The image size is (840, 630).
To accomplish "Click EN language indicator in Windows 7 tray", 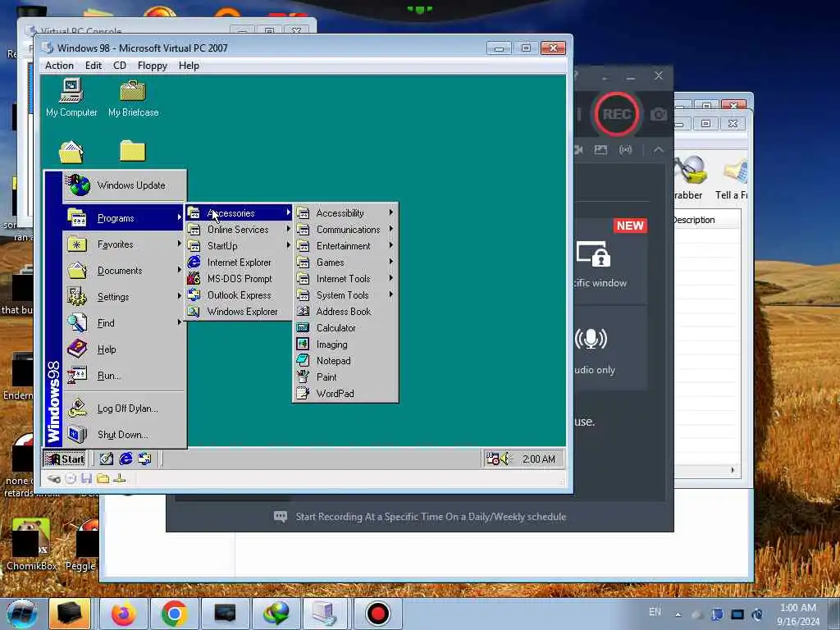I will 655,612.
